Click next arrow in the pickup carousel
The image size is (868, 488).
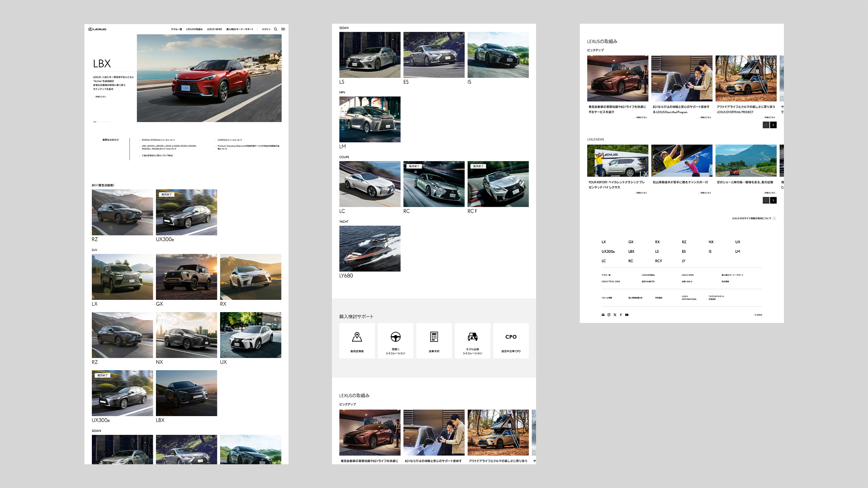pos(773,125)
